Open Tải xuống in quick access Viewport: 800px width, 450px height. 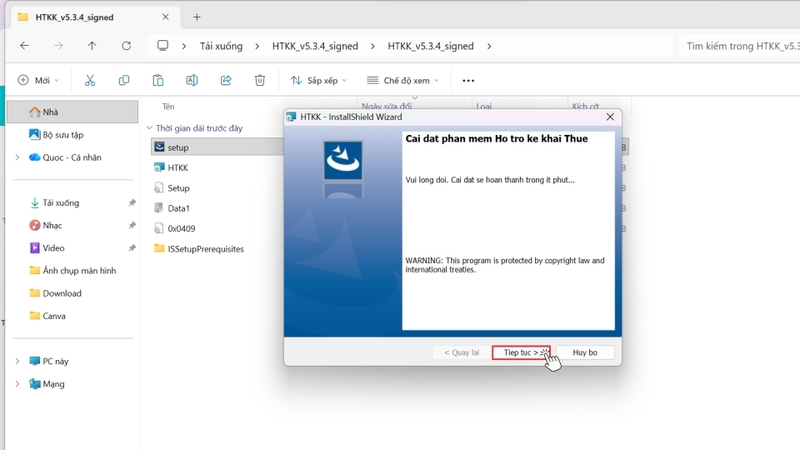click(x=61, y=203)
